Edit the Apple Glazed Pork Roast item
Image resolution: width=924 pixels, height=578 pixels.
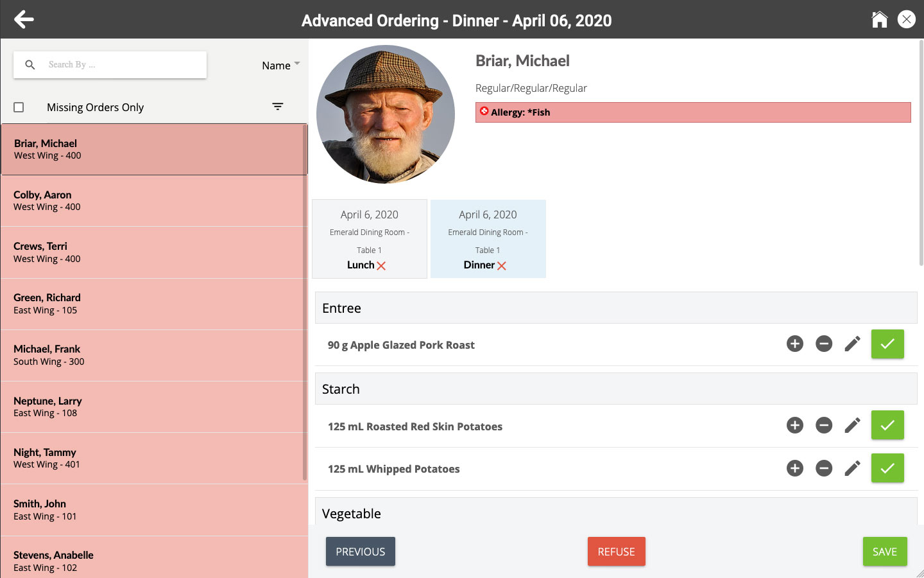pyautogui.click(x=852, y=344)
